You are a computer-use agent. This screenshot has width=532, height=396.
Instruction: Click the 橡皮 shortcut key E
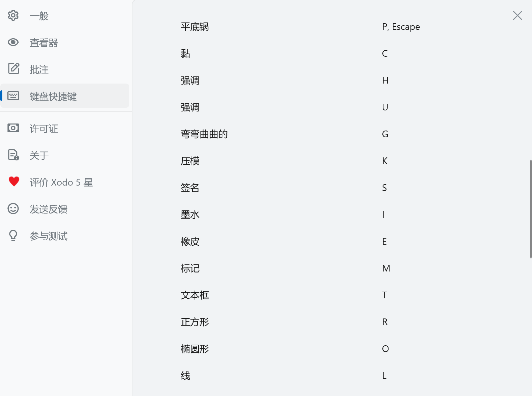[384, 241]
